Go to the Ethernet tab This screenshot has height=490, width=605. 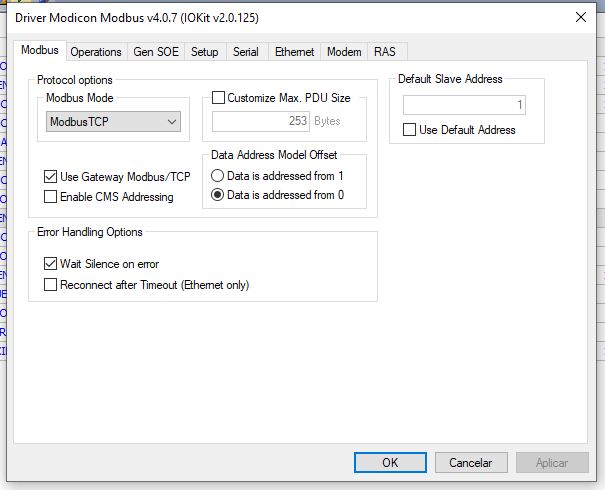pos(294,52)
